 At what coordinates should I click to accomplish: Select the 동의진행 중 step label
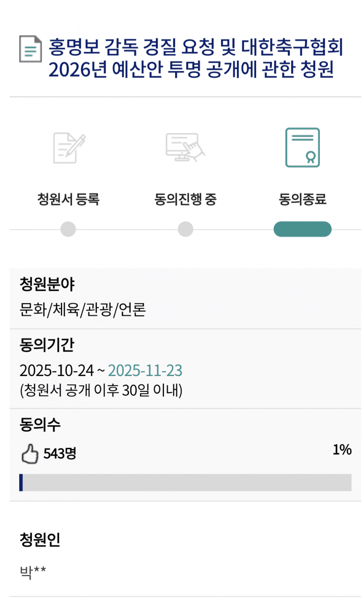coord(185,199)
